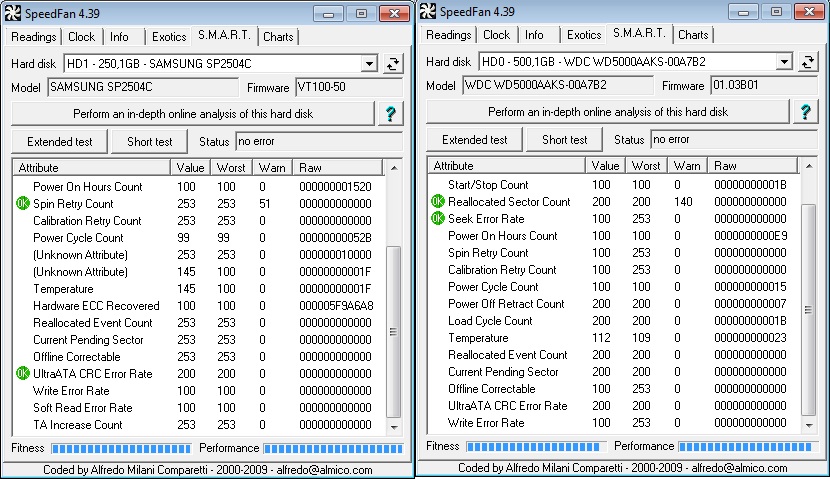This screenshot has height=479, width=830.
Task: Click scroll up arrow in right attribute list
Action: (809, 166)
